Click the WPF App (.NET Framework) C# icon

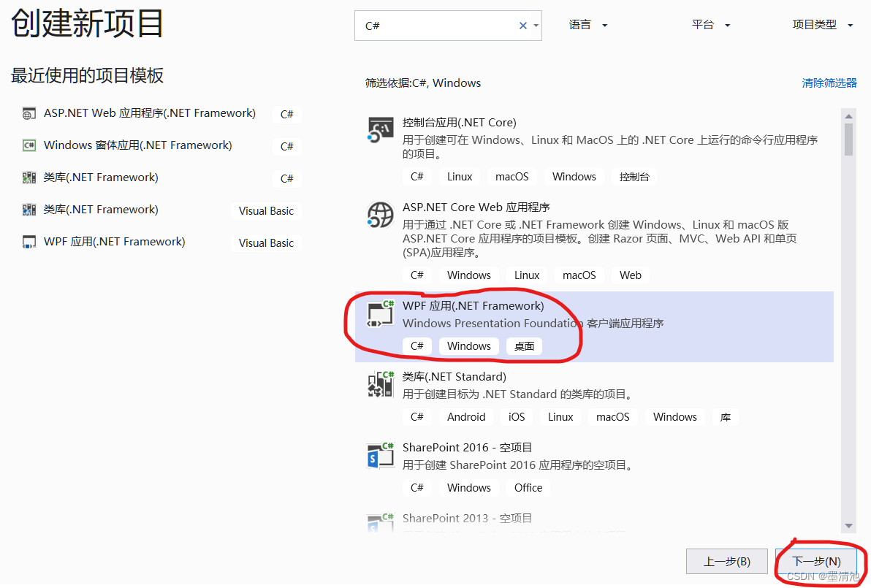(x=381, y=313)
